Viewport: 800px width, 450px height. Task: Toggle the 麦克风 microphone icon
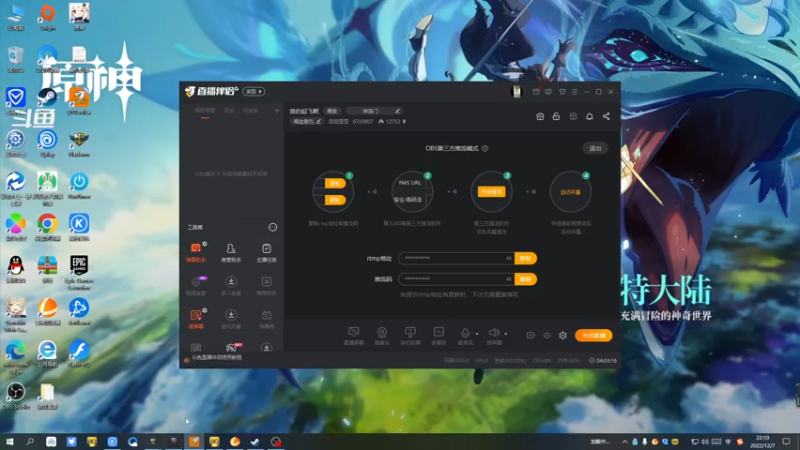[465, 332]
